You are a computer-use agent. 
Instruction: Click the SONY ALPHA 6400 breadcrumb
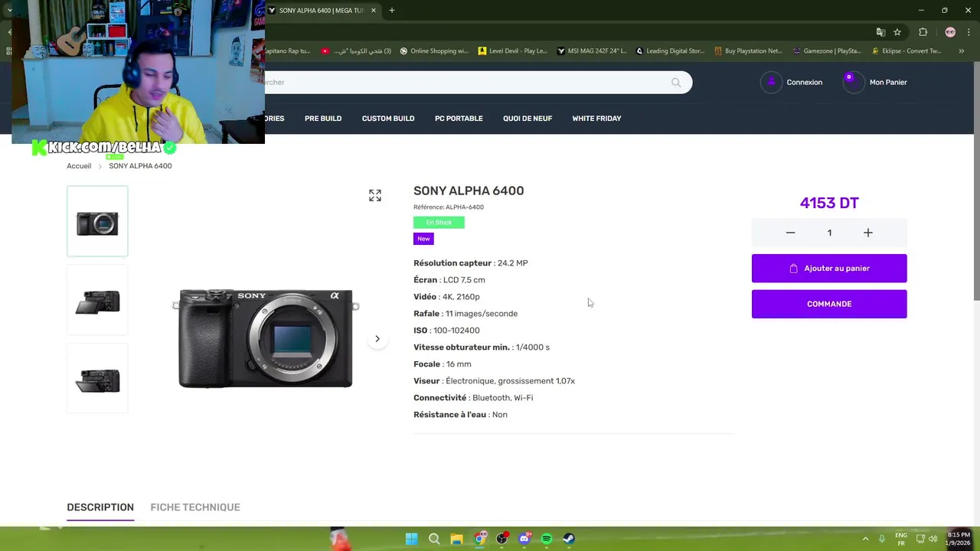(140, 166)
